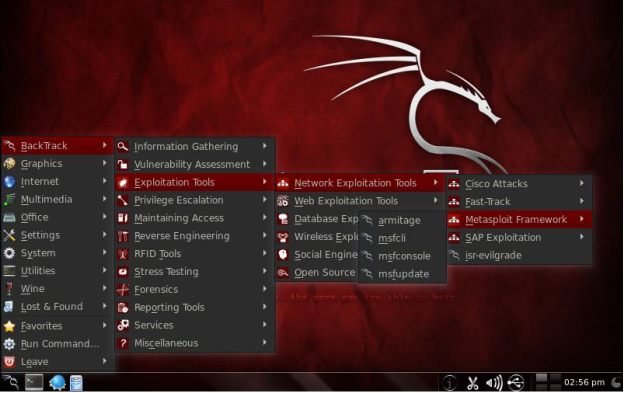Click the Vulnerability Assessment padlock icon

(x=123, y=164)
